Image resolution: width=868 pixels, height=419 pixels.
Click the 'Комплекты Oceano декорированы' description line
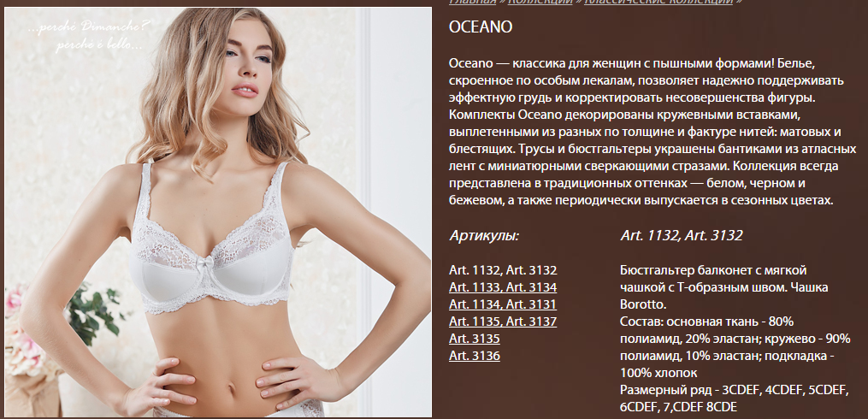[624, 115]
